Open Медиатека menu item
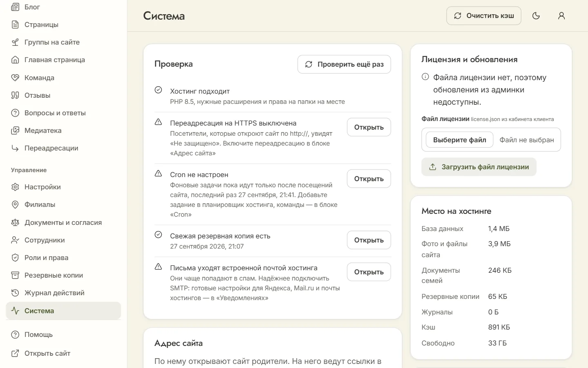This screenshot has height=368, width=588. click(x=63, y=130)
